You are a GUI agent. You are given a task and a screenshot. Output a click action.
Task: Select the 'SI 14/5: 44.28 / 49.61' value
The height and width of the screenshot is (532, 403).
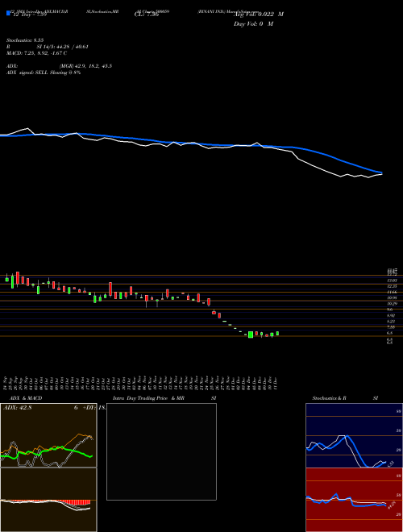click(x=62, y=47)
